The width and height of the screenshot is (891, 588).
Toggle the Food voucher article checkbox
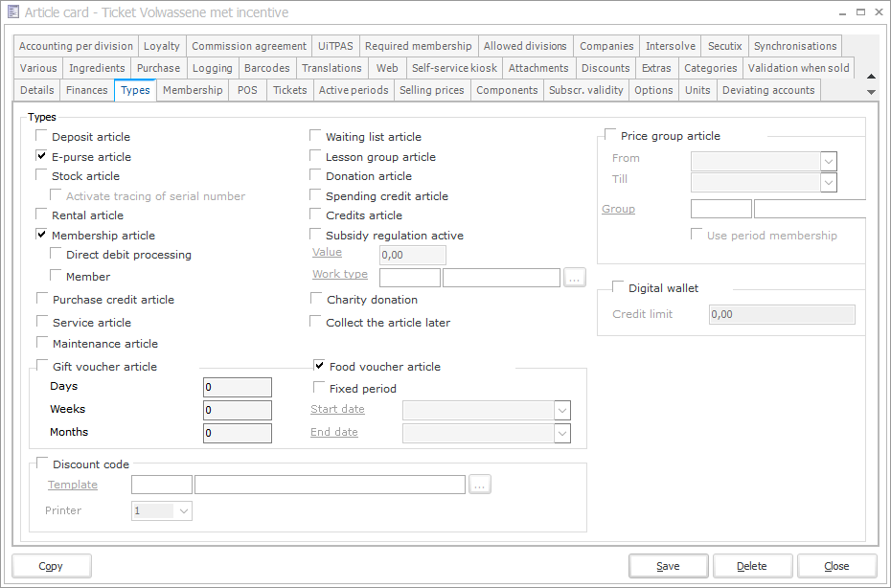point(320,366)
